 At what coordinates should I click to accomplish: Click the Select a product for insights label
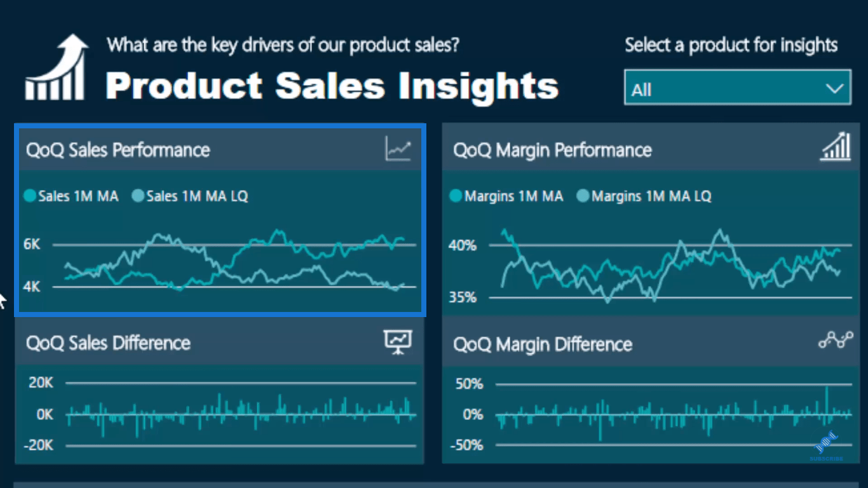[x=731, y=45]
